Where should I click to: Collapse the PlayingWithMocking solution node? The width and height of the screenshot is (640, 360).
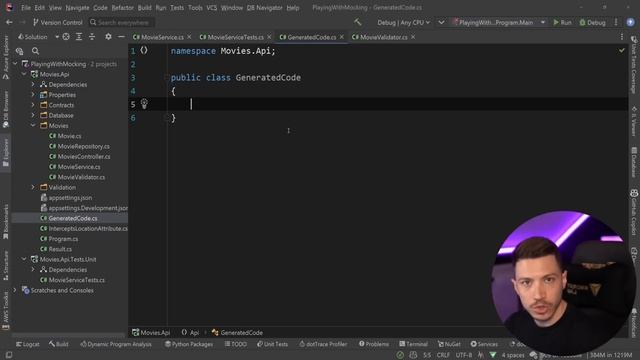pos(15,64)
